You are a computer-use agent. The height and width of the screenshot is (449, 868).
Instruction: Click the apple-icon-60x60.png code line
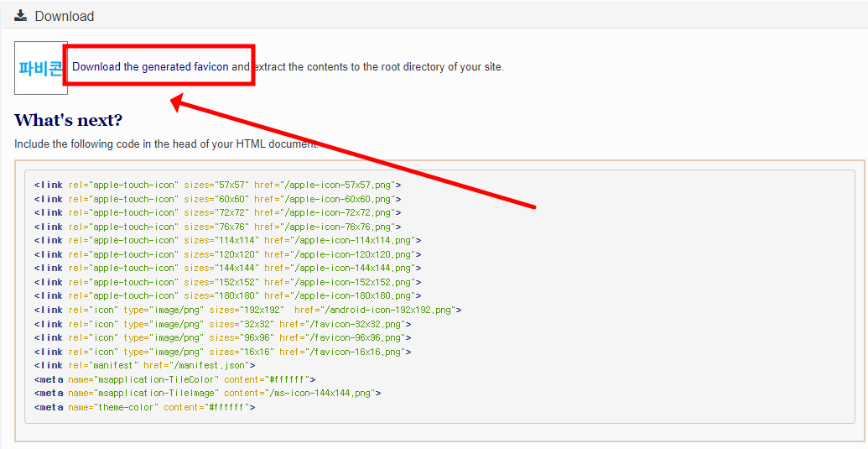coord(217,199)
